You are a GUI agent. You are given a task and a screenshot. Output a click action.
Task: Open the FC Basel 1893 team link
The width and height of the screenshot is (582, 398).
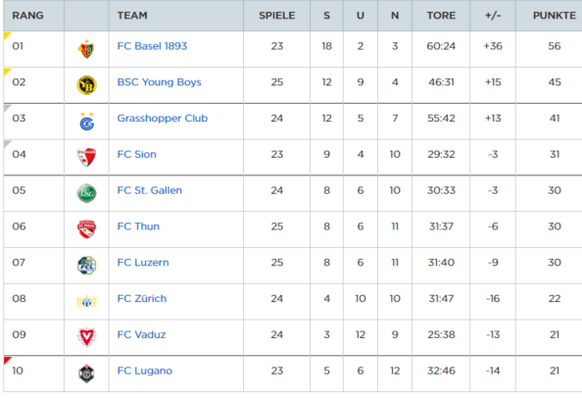point(152,46)
